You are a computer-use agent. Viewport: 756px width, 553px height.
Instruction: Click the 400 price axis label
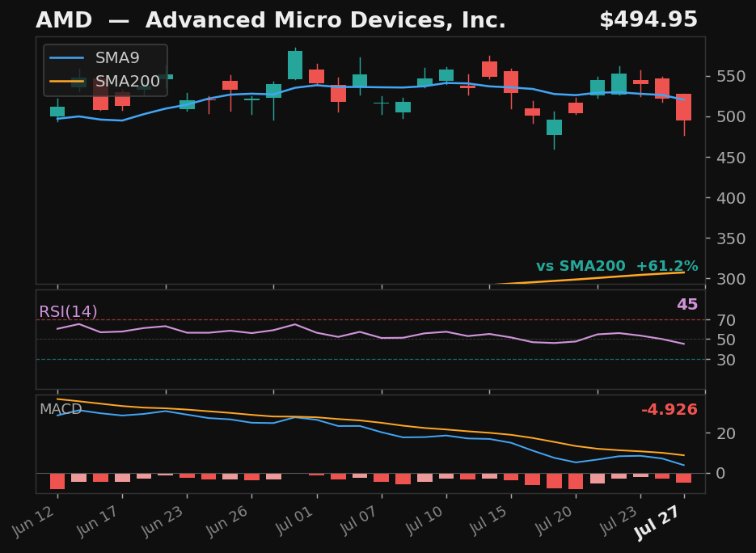click(731, 197)
